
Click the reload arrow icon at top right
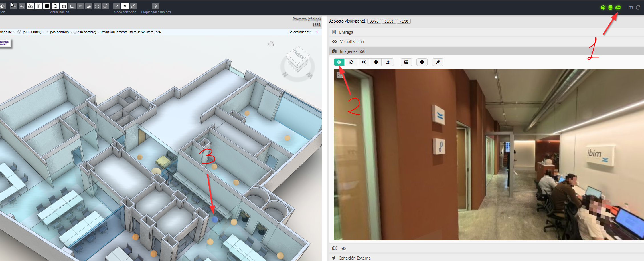[x=638, y=7]
